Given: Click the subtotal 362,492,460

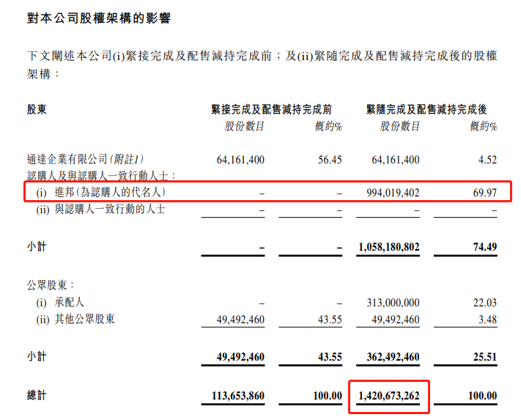Looking at the screenshot, I should (x=393, y=357).
